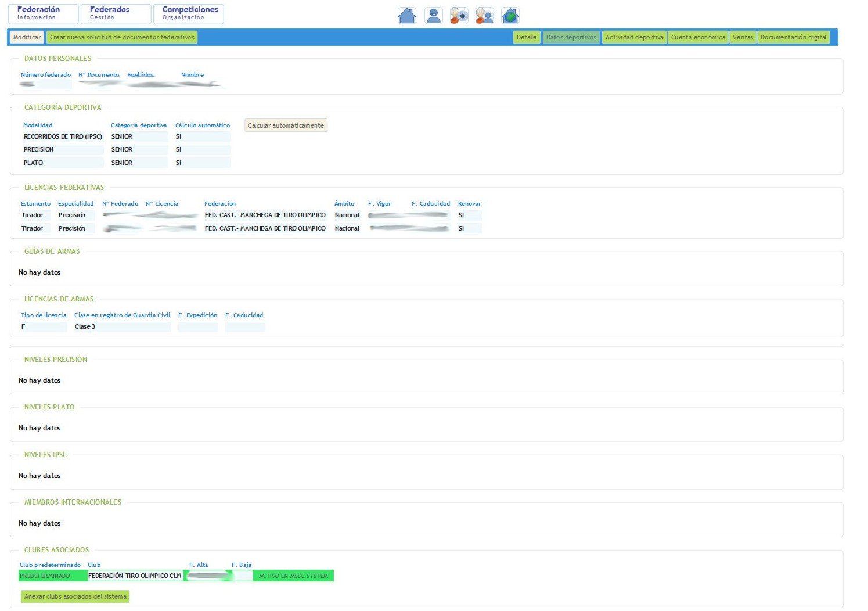Click the RECORRIDOS DE TIRO (IPSC) modality row
Viewport: 868px width, 611px height.
(x=63, y=137)
